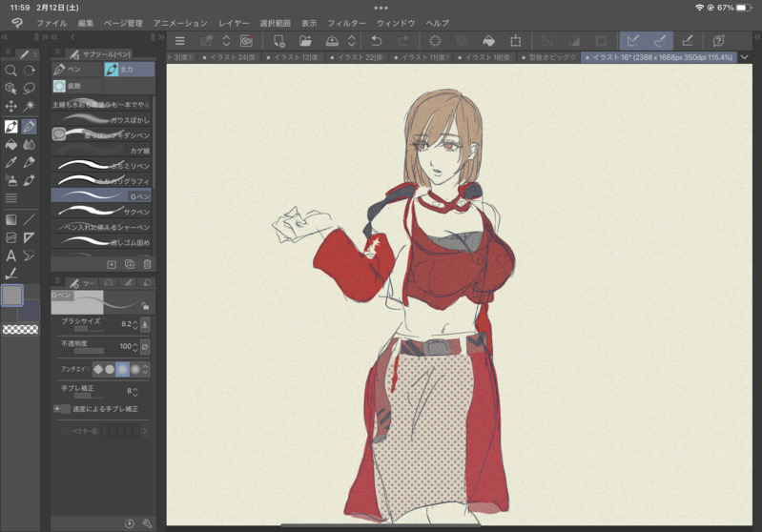Expand the canvas tab overflow chevron
Image resolution: width=762 pixels, height=532 pixels.
click(745, 57)
